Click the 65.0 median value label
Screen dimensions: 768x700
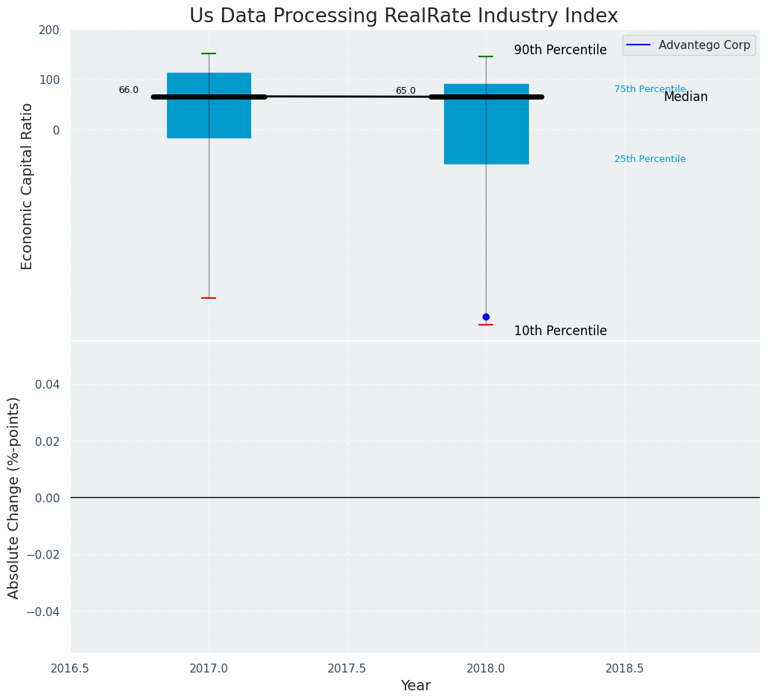tap(406, 91)
